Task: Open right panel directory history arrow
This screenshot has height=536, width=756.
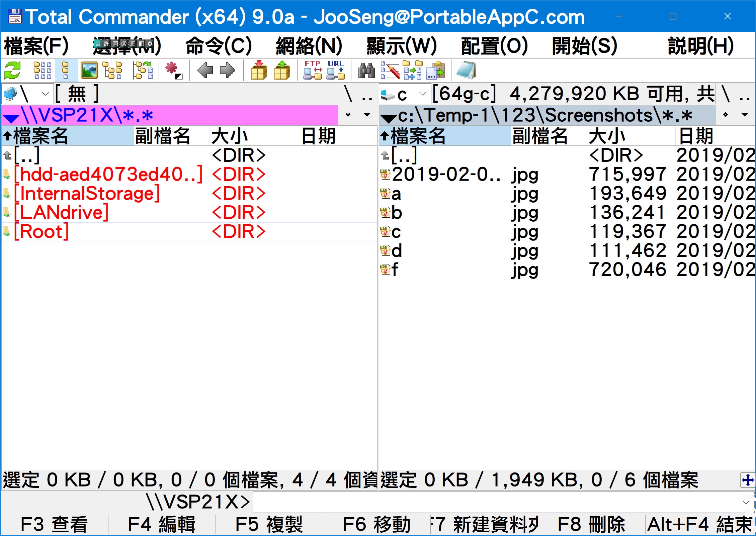Action: click(745, 115)
